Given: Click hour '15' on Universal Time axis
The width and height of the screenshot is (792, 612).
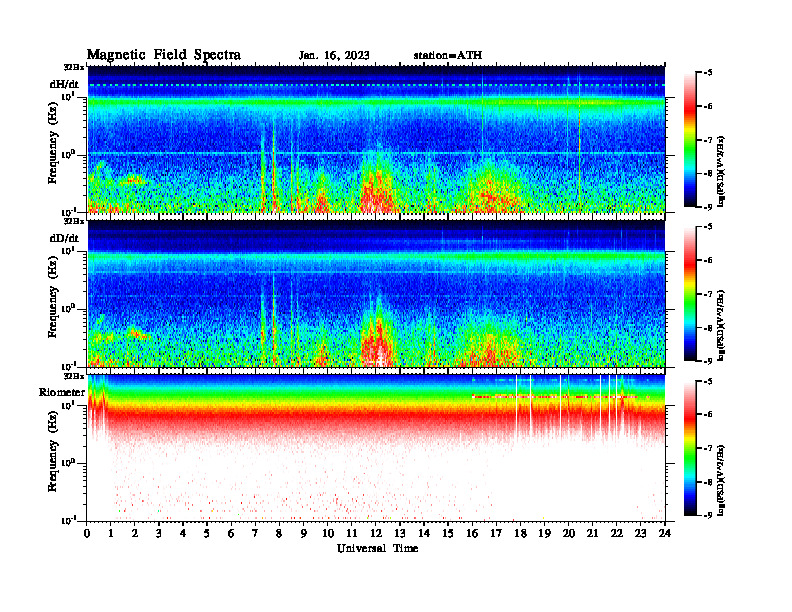Looking at the screenshot, I should (x=448, y=533).
